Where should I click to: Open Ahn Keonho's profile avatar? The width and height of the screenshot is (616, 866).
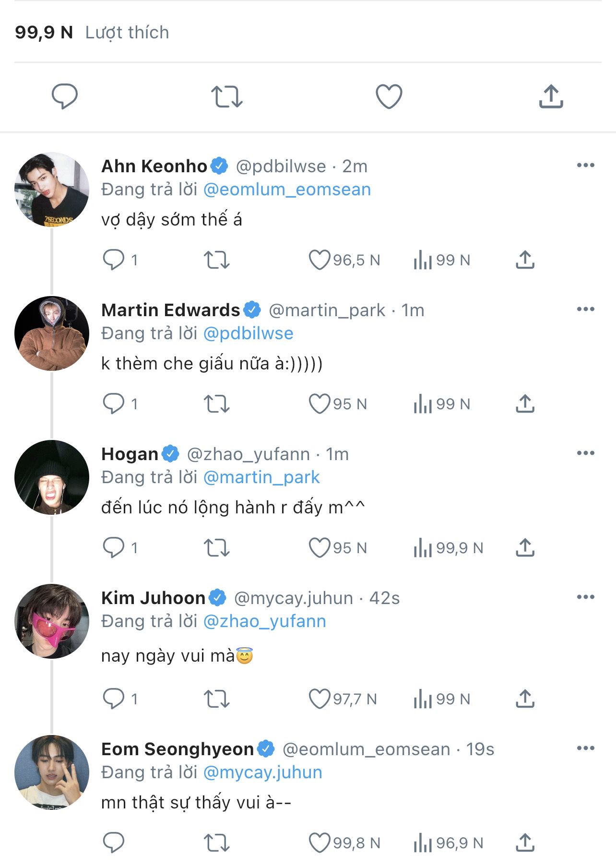(x=52, y=190)
